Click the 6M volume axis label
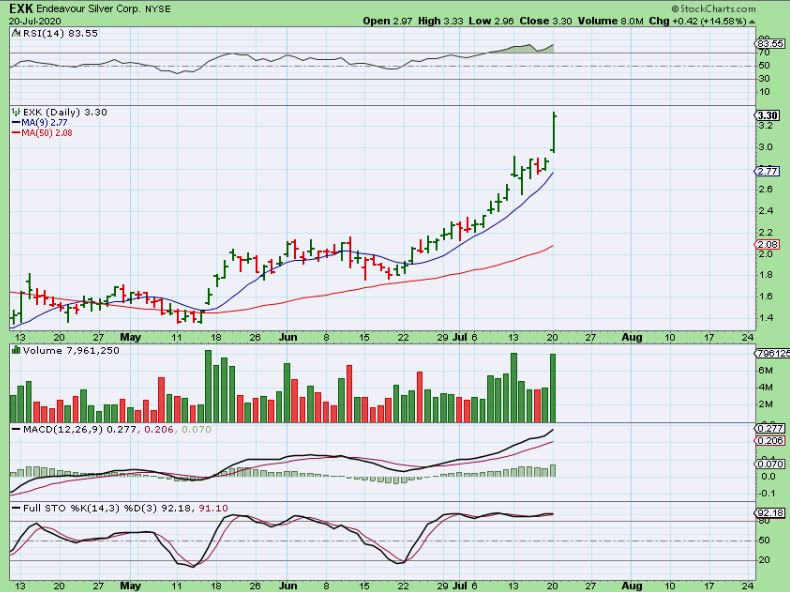 tap(765, 370)
